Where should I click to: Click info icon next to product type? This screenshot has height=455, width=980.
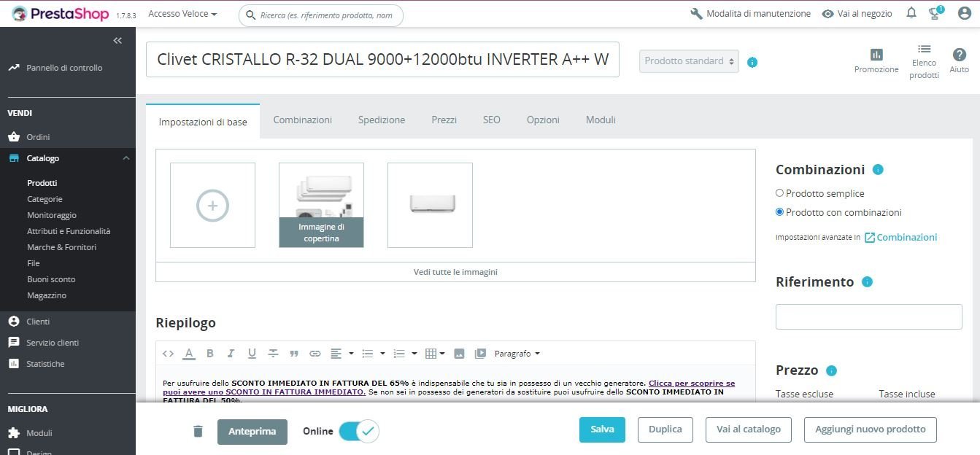click(x=752, y=62)
